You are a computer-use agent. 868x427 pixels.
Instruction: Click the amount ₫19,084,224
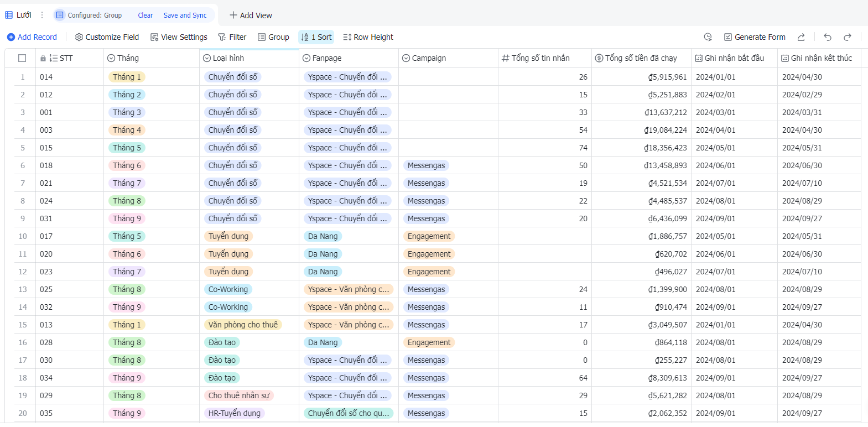point(666,130)
